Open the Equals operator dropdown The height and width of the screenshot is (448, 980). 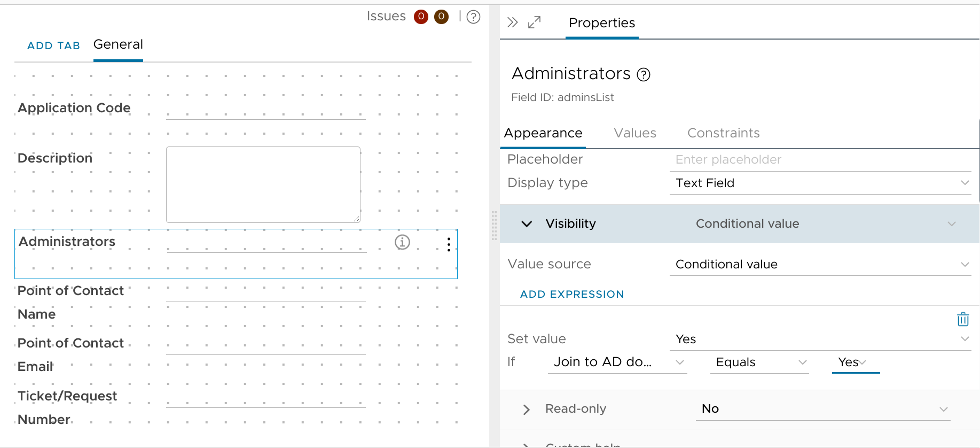coord(759,362)
